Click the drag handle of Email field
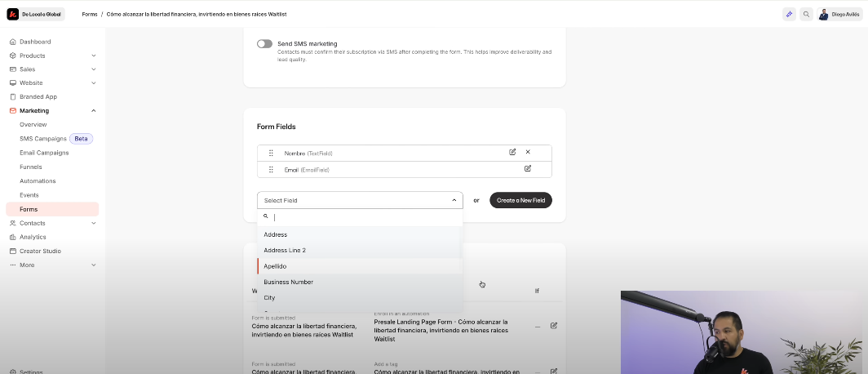 pos(271,170)
